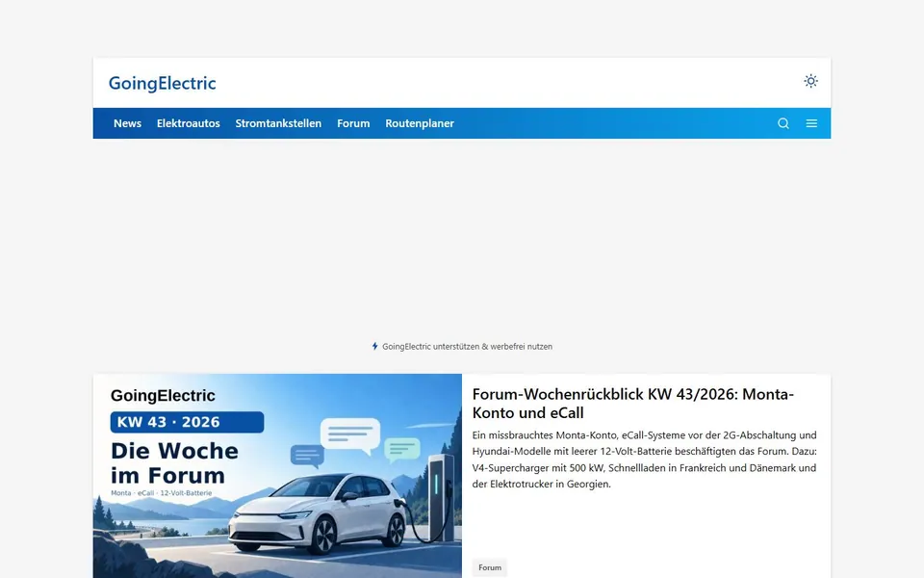Open Forum-Wochenrückblick KW 43/2026 article headline
The width and height of the screenshot is (924, 578).
(633, 404)
